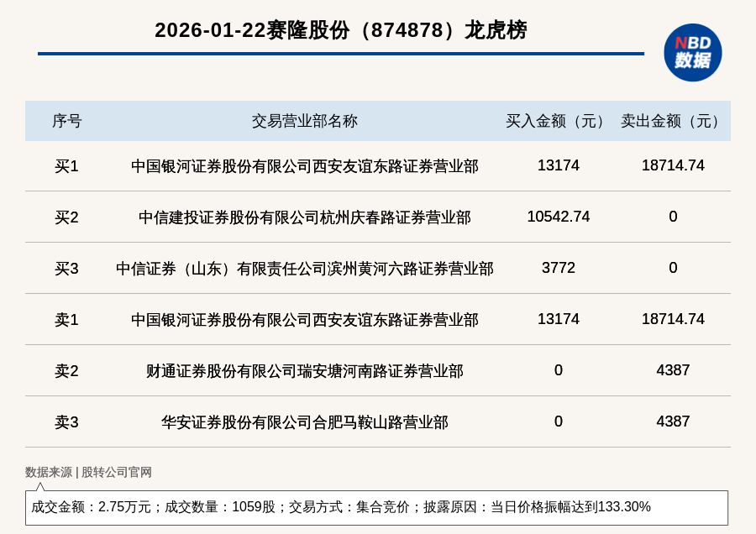Open 华安证券合肥马鞍山路营业部 entry

click(304, 422)
